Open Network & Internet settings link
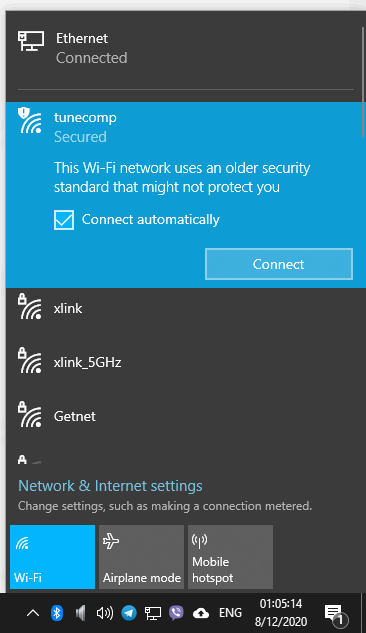This screenshot has width=366, height=633. (x=110, y=486)
